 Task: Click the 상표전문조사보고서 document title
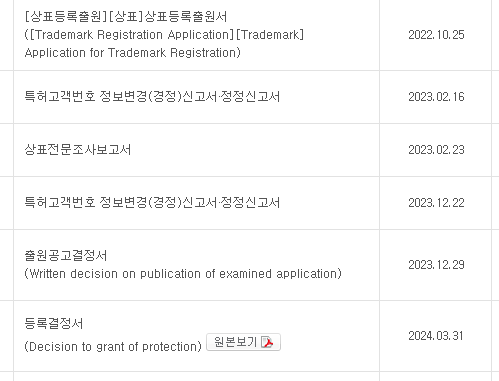tap(78, 150)
